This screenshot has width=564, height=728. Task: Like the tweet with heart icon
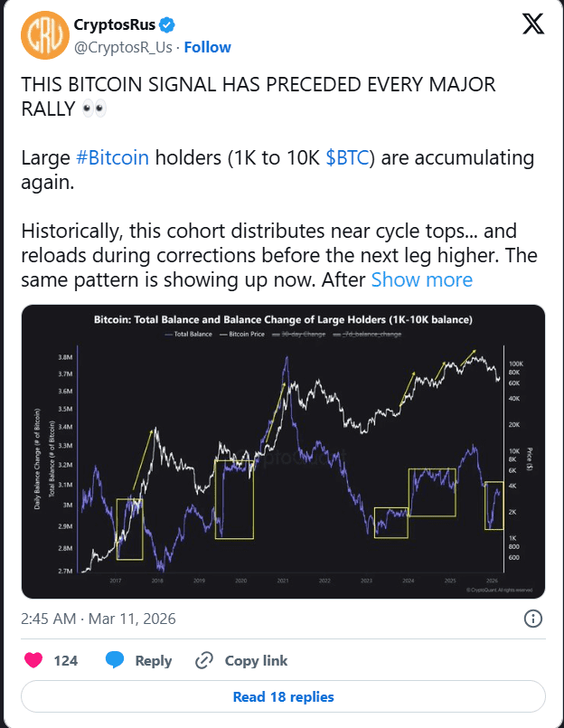(x=33, y=661)
